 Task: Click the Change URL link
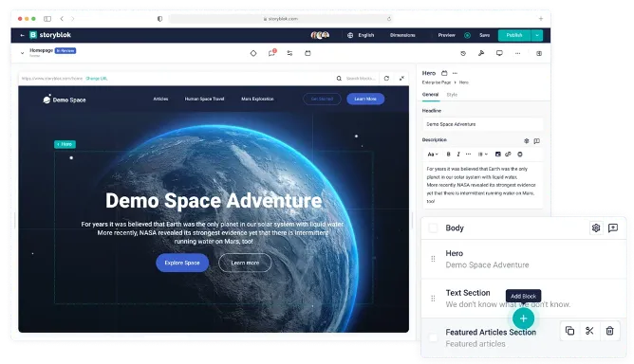pos(97,79)
